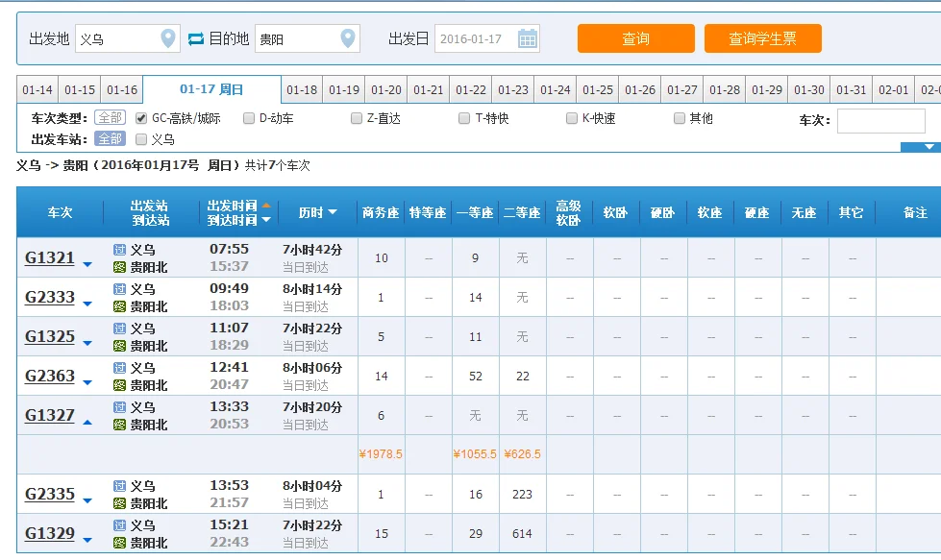Screen dimensions: 941x560
Task: Click the white arrow on the blue filter bar
Action: (929, 146)
